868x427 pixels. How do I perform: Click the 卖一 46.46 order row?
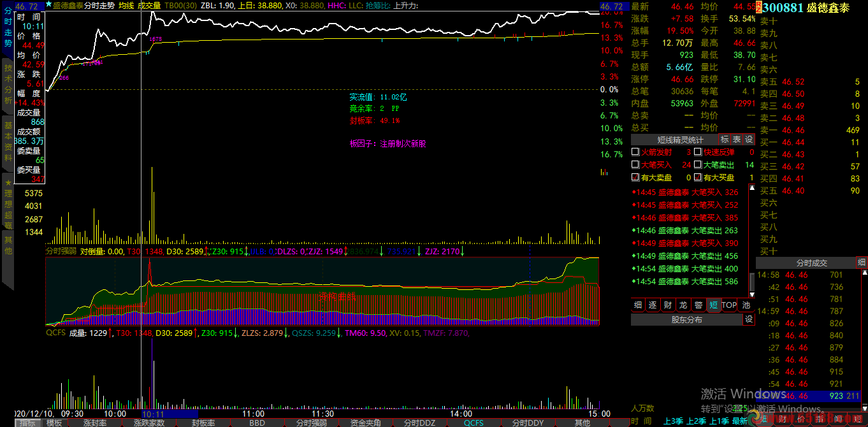pyautogui.click(x=810, y=130)
